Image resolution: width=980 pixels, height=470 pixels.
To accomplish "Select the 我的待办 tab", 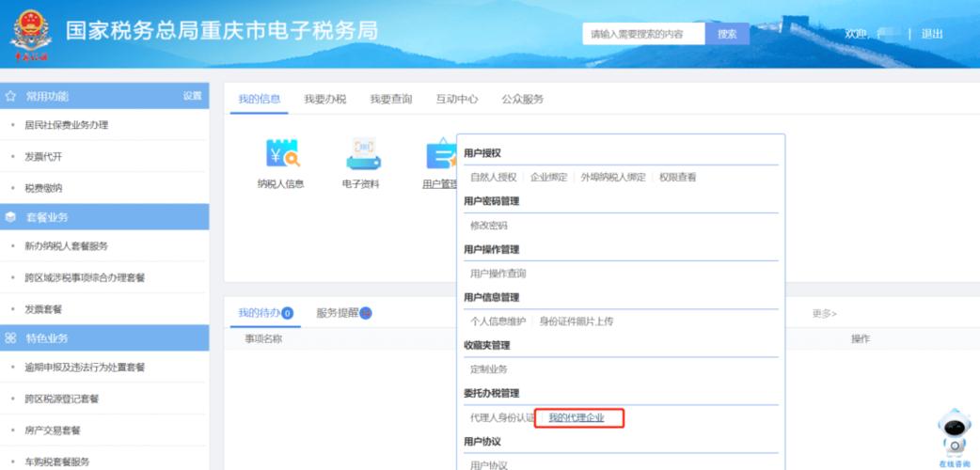I will coord(260,313).
